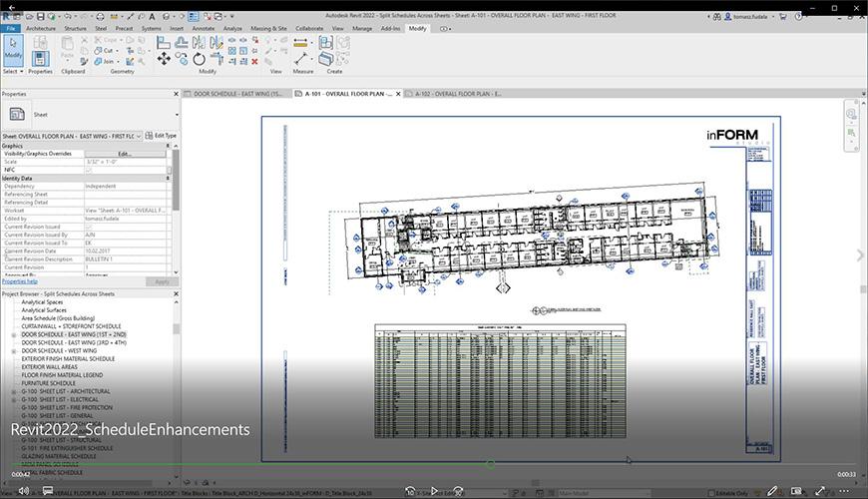Click the video play button

(435, 491)
